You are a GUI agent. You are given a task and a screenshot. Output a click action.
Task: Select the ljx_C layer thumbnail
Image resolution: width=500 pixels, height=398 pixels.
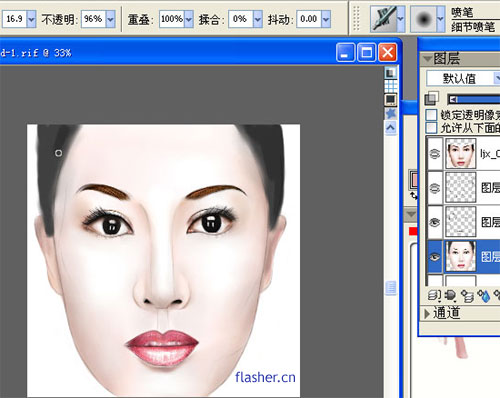tap(461, 154)
